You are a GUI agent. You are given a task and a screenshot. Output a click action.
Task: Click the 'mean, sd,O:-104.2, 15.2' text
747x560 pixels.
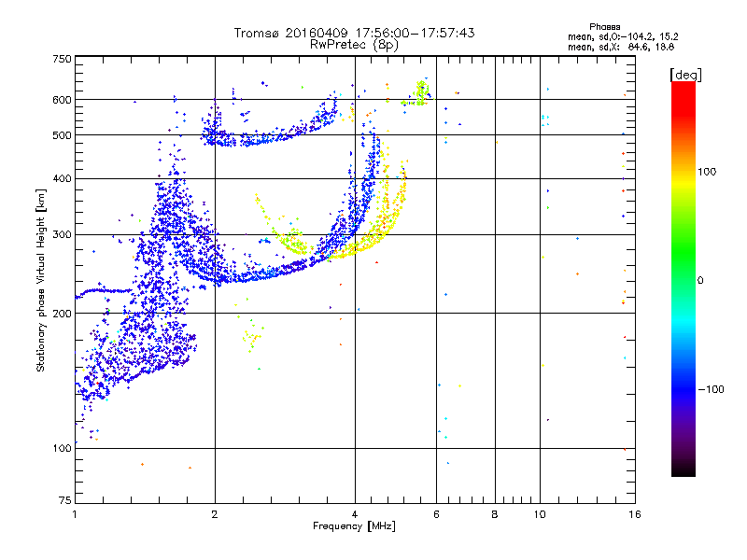(x=623, y=36)
